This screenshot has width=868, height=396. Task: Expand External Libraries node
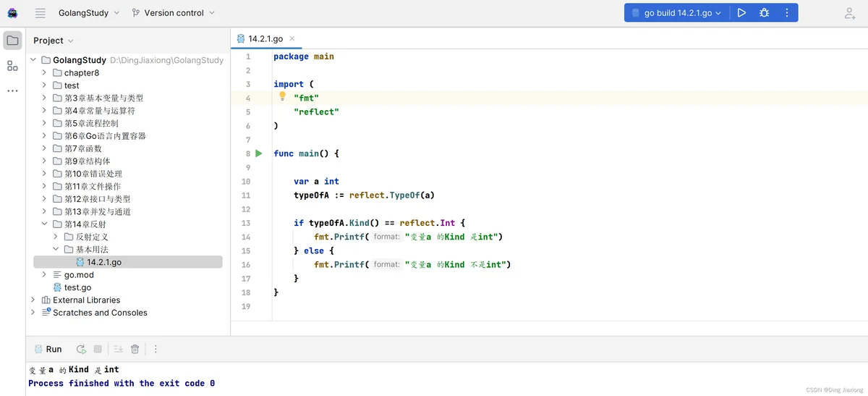(33, 300)
